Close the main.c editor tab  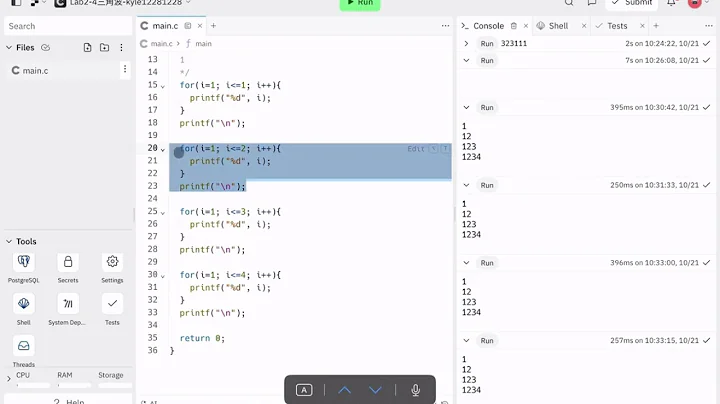coord(200,26)
